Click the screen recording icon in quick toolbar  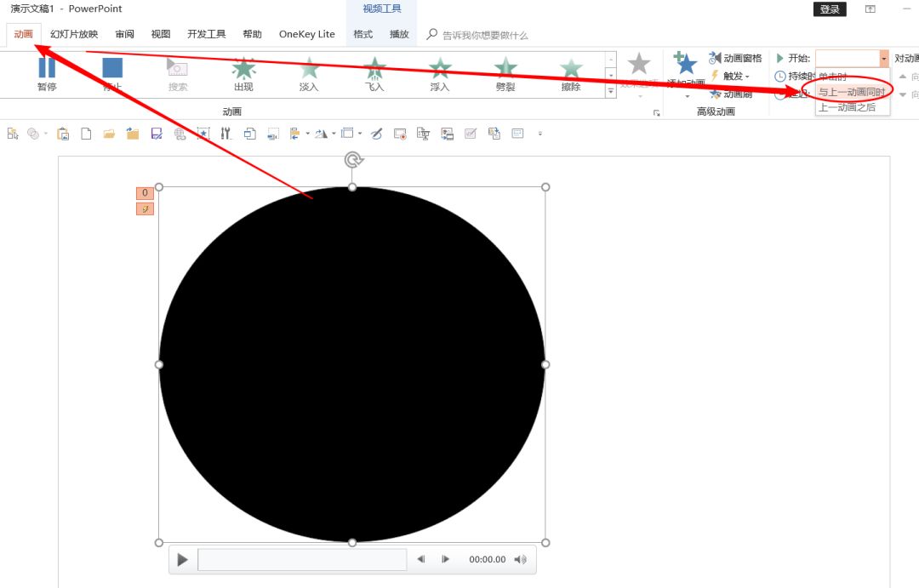pos(400,134)
